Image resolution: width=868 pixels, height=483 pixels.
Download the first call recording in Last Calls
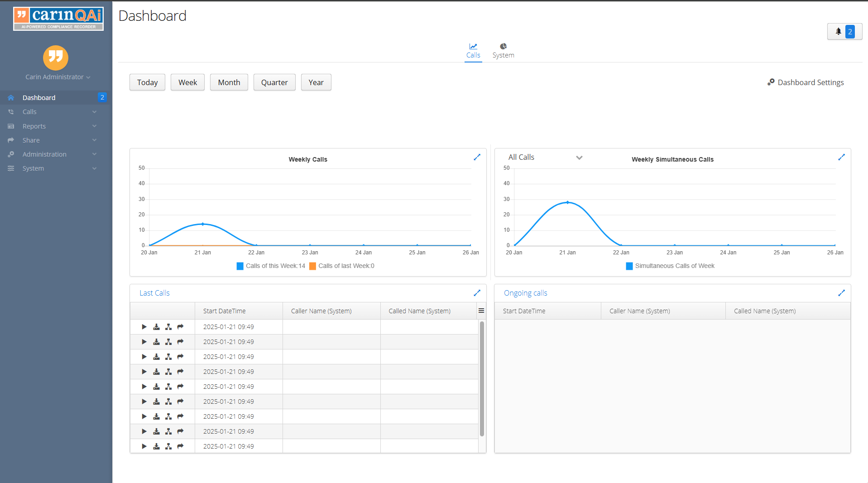coord(156,327)
